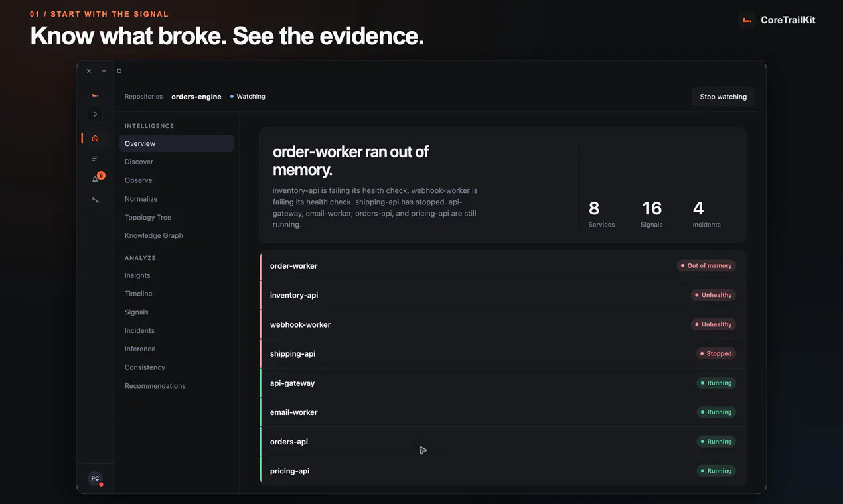
Task: Open Insights under Analyze
Action: 177,275
